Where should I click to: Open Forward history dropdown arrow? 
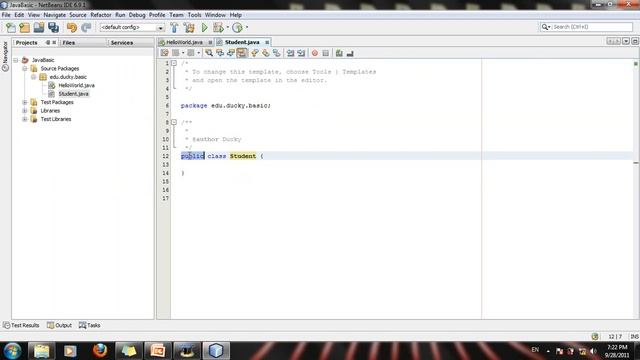[198, 53]
